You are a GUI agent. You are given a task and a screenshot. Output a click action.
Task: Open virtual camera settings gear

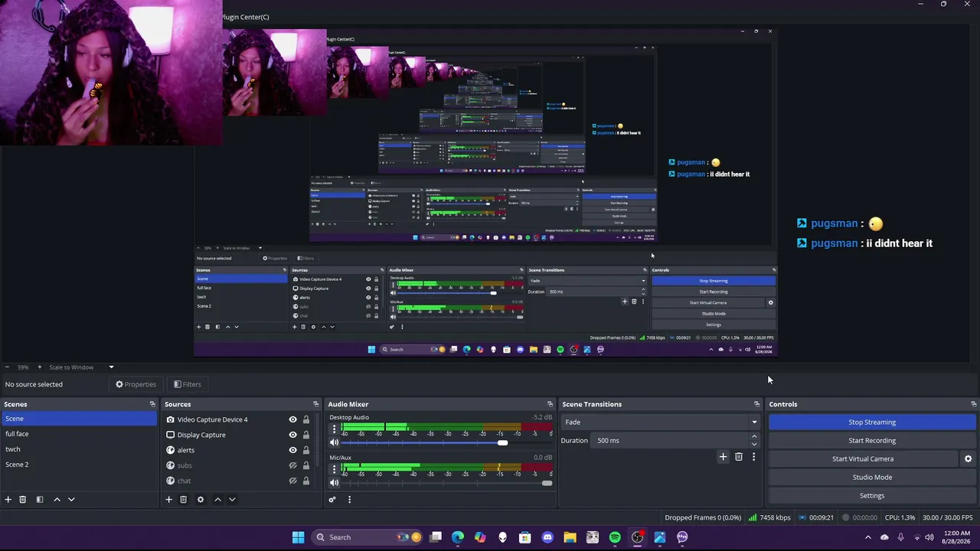(968, 459)
